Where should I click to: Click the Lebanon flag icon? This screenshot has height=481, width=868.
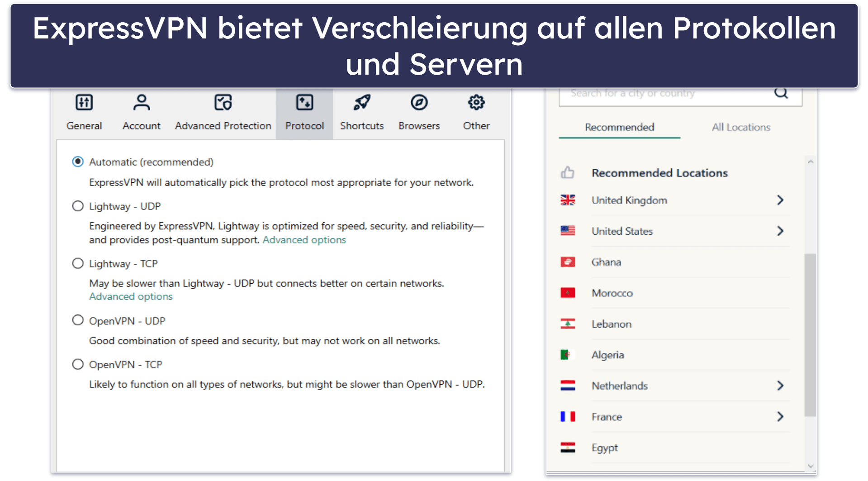[x=568, y=324]
